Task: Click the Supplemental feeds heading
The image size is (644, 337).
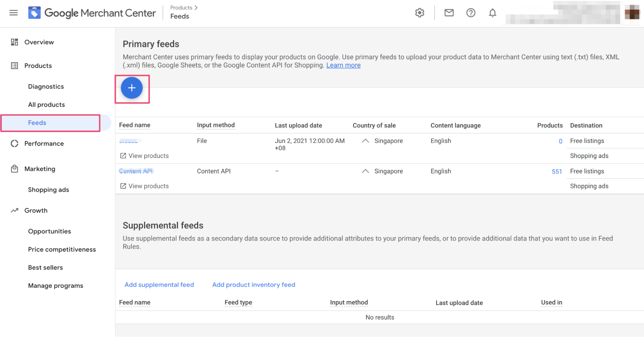Action: (x=163, y=226)
